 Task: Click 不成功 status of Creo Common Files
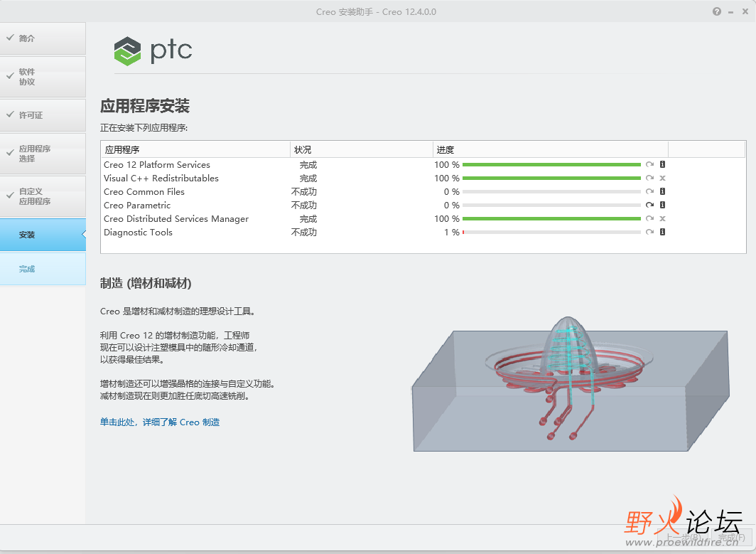(x=304, y=191)
